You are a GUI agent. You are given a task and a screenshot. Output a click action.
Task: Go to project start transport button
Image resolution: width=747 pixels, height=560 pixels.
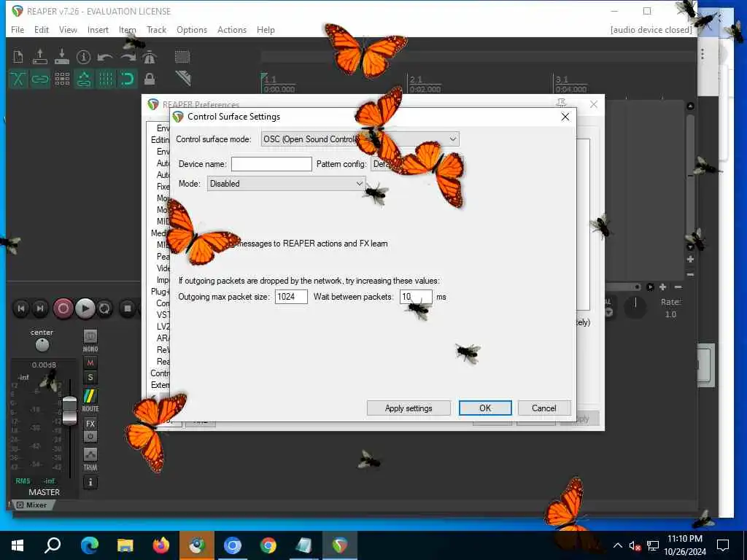pyautogui.click(x=21, y=308)
